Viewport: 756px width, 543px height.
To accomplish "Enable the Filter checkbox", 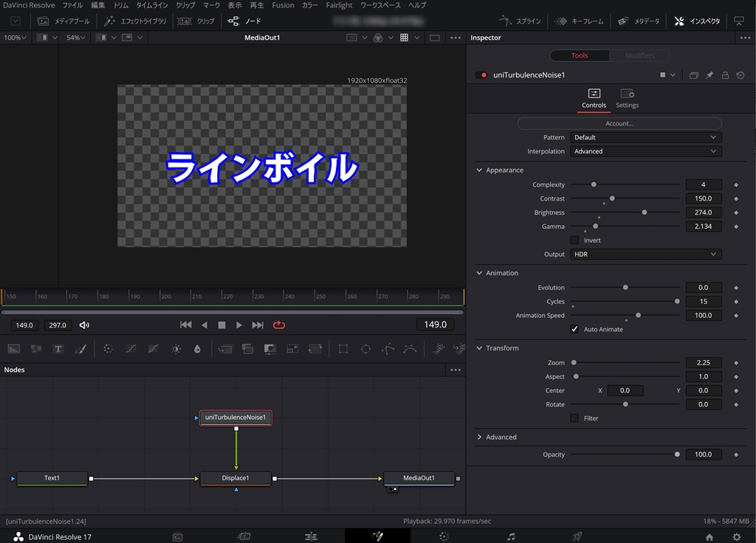I will [x=574, y=418].
